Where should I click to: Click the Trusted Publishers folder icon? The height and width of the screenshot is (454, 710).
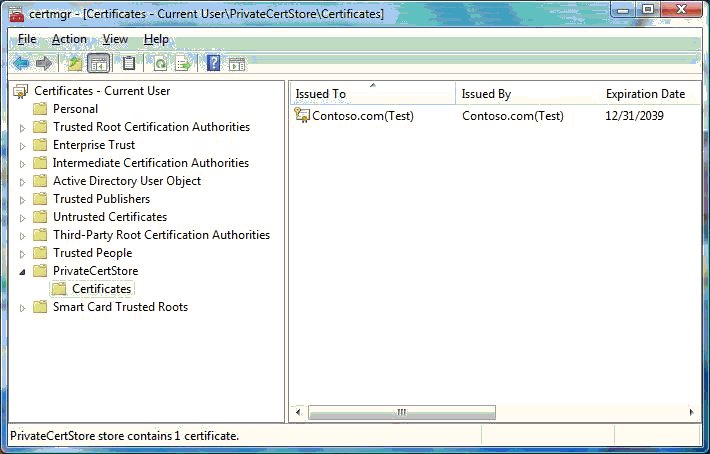[40, 199]
